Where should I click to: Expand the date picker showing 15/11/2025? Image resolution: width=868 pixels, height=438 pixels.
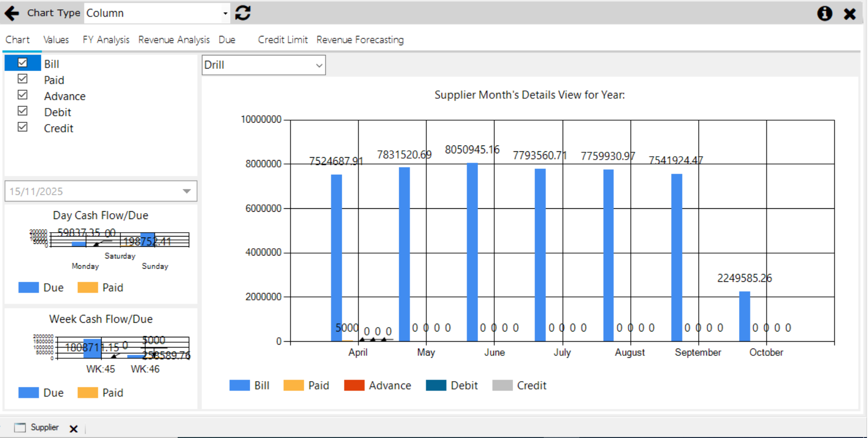(x=186, y=191)
